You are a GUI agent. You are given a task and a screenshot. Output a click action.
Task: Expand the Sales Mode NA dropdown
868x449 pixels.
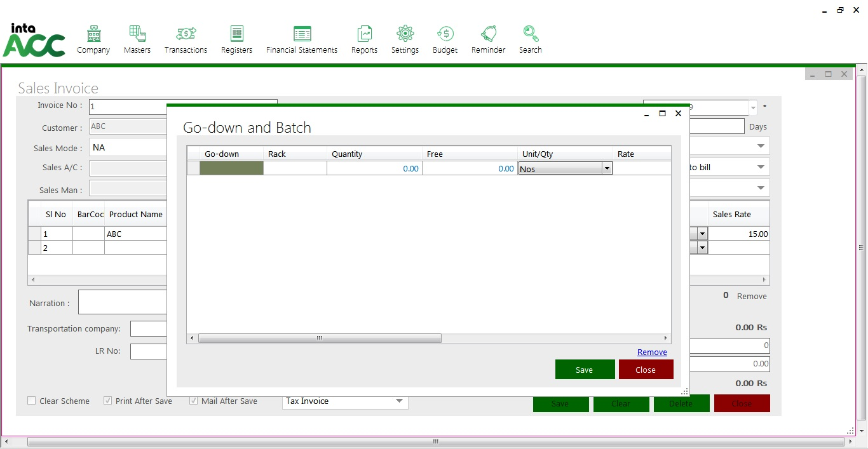pyautogui.click(x=127, y=148)
